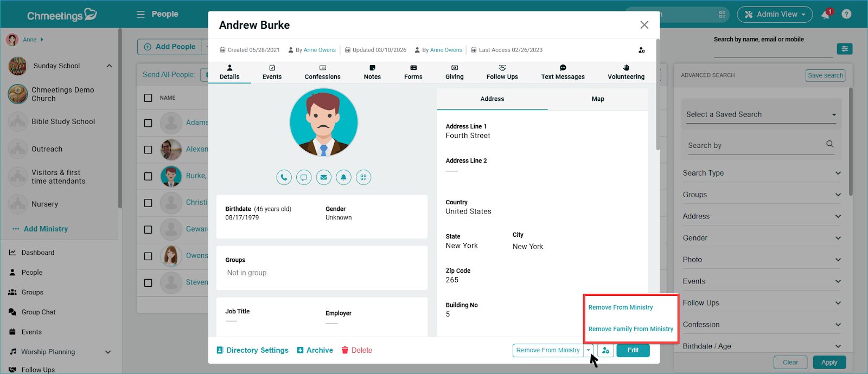Open the Admin View dropdown
868x374 pixels.
[774, 15]
